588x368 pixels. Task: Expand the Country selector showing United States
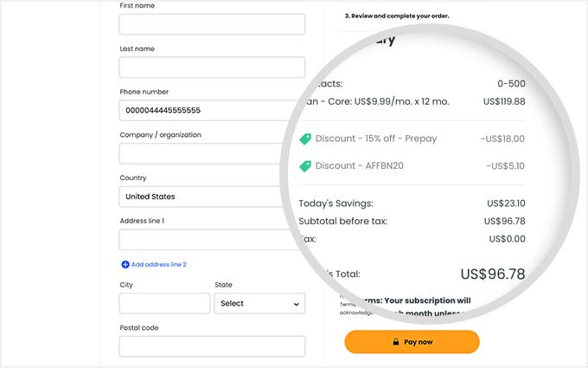click(x=202, y=197)
